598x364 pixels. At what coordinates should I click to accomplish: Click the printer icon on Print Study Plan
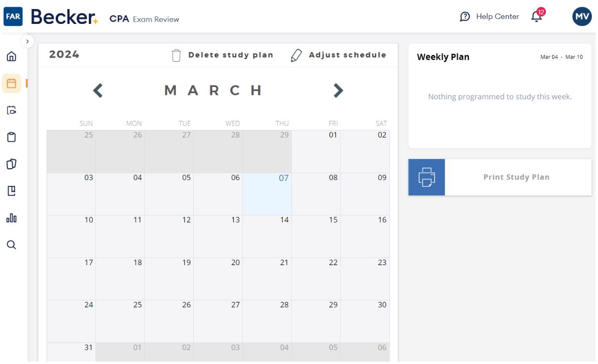pyautogui.click(x=426, y=177)
